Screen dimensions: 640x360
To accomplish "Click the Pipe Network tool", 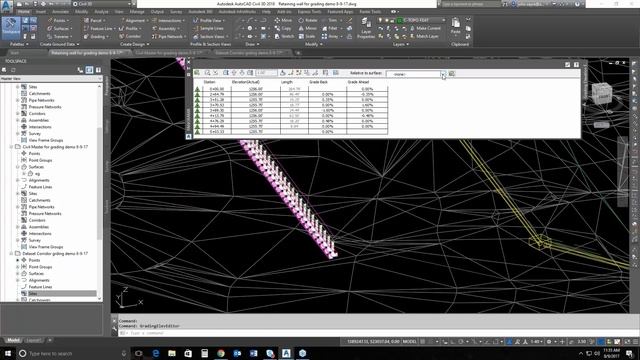I will (169, 37).
